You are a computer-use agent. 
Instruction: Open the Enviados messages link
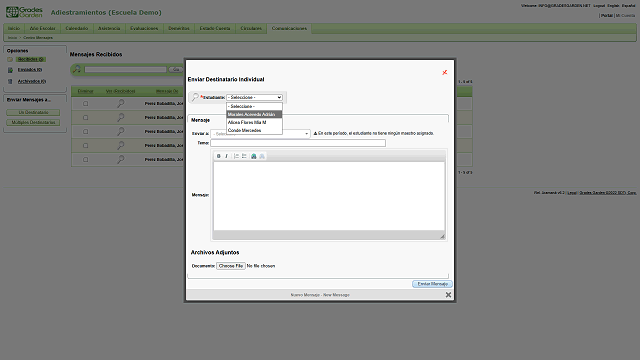coord(30,70)
